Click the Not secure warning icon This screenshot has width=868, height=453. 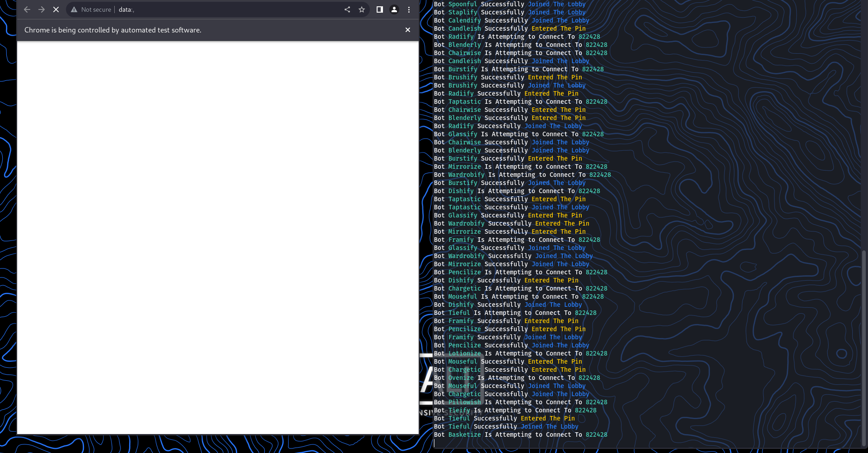pyautogui.click(x=74, y=9)
